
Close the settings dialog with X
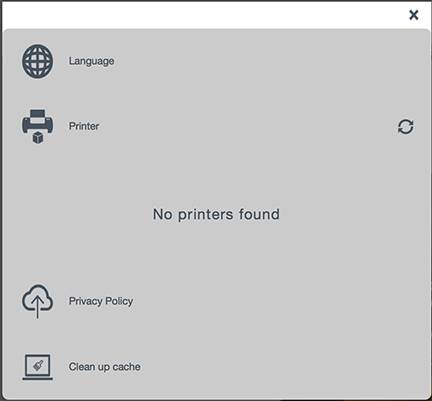pyautogui.click(x=414, y=15)
